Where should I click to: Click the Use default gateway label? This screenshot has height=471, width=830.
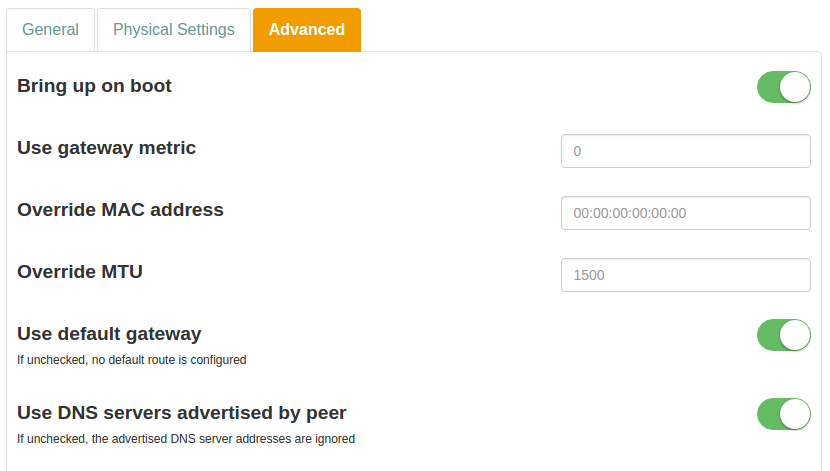110,334
